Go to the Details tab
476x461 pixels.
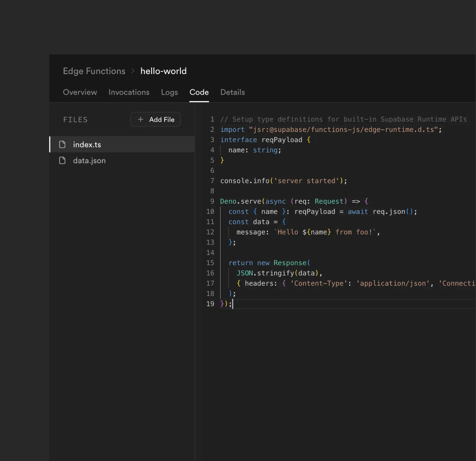tap(232, 92)
